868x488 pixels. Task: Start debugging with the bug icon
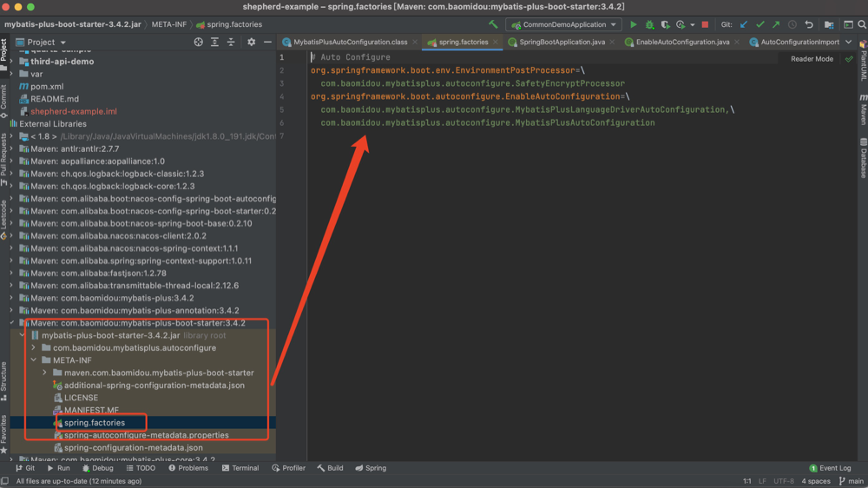coord(649,24)
